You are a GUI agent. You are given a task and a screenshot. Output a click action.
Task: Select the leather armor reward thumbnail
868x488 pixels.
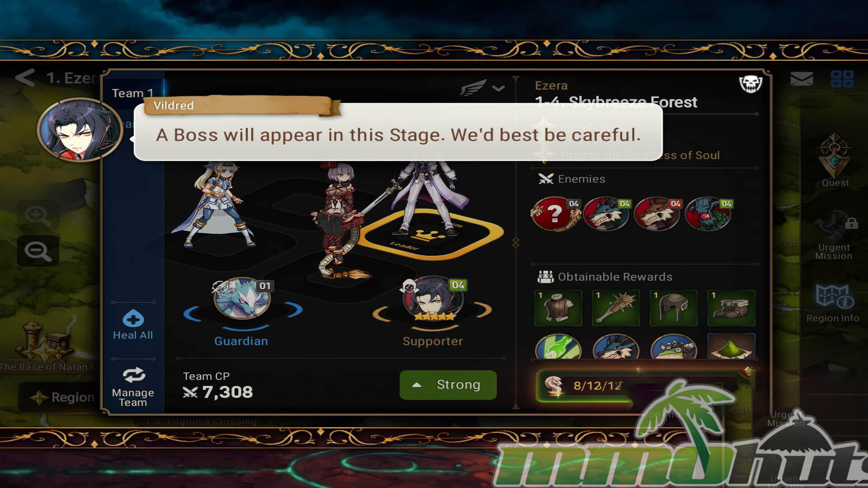[x=558, y=308]
